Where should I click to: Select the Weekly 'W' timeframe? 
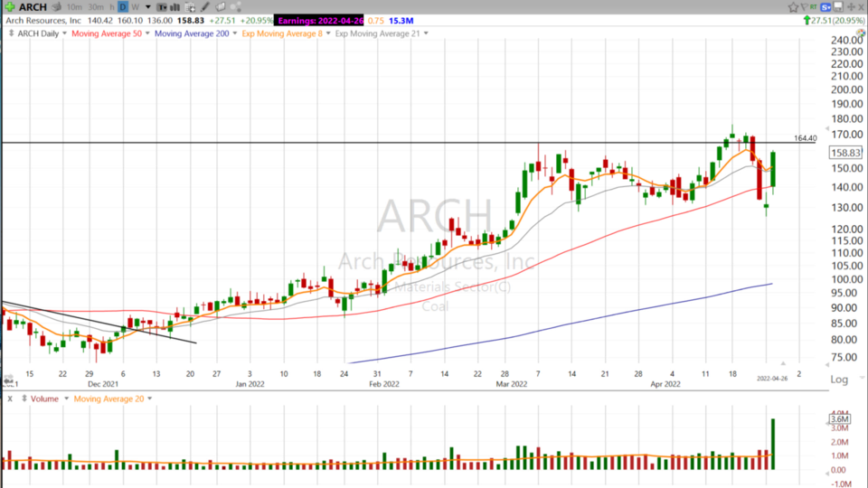135,7
